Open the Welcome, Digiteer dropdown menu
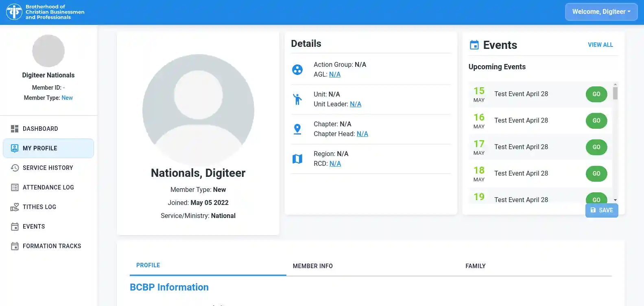The image size is (644, 306). 601,12
